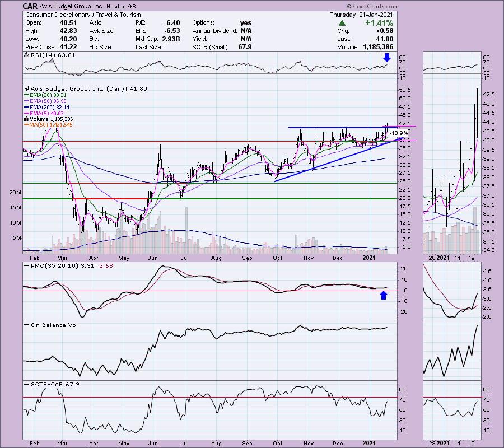Click the +1.41% percent change value
This screenshot has height=448, width=504.
coord(379,23)
